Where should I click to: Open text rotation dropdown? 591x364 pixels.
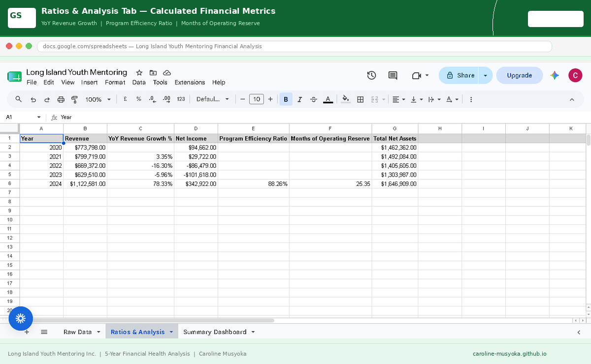click(x=452, y=99)
